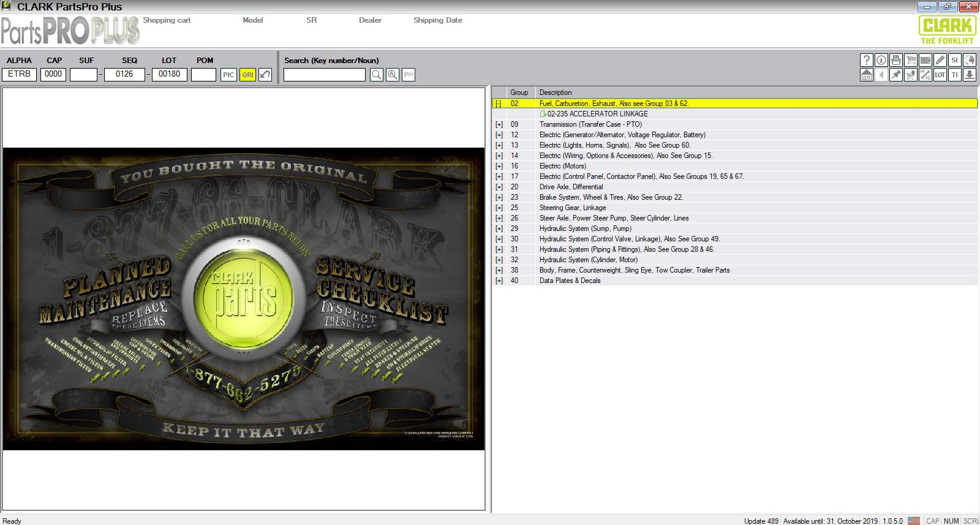The height and width of the screenshot is (525, 980).
Task: Click the LOT input field
Action: tap(170, 74)
